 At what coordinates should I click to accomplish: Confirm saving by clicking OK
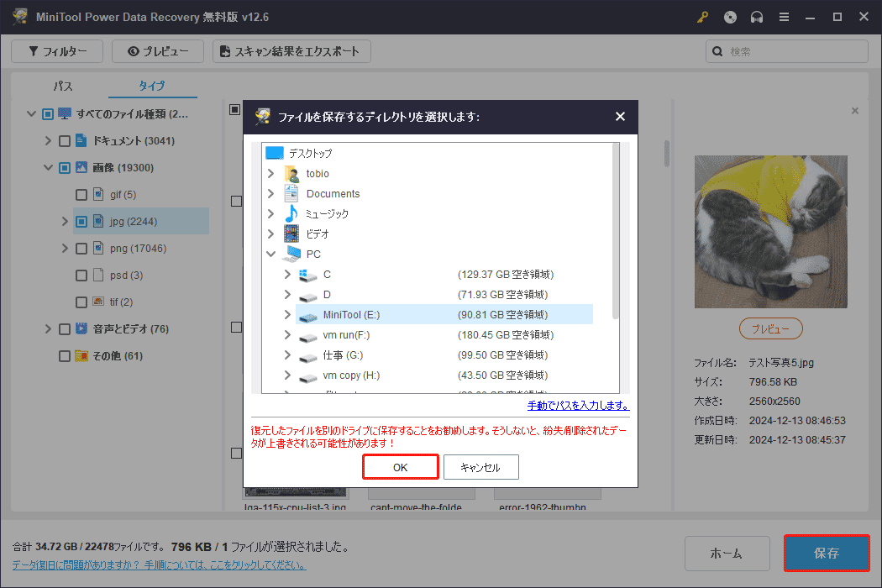pyautogui.click(x=400, y=467)
